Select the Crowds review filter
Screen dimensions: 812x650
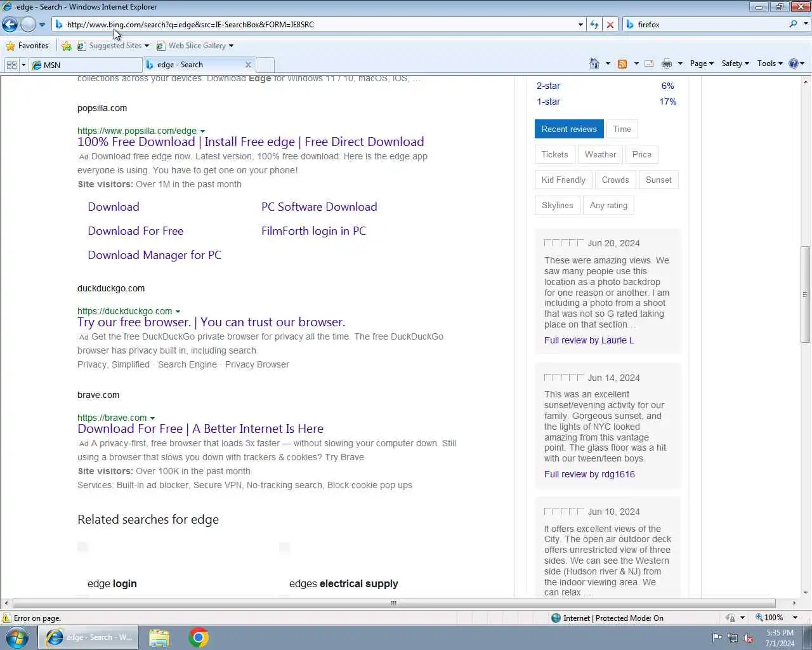pos(615,180)
